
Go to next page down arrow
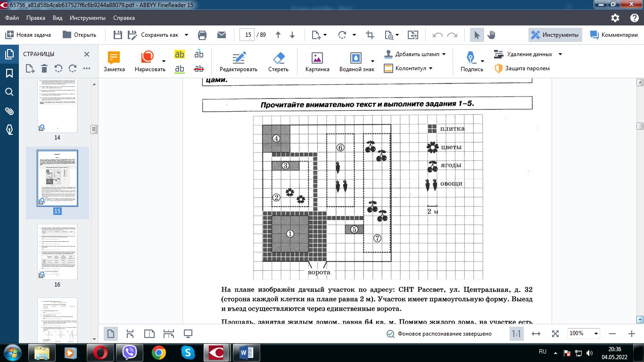292,35
